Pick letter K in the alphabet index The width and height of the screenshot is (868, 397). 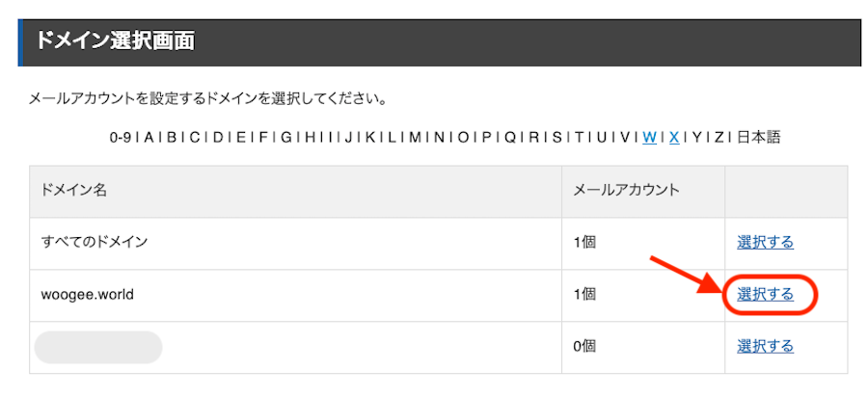click(x=369, y=137)
